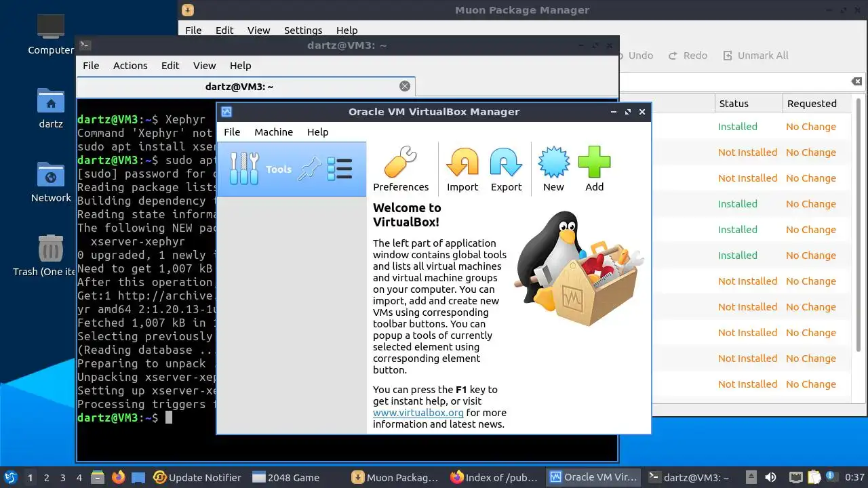Open Help menu in the terminal window

[240, 66]
